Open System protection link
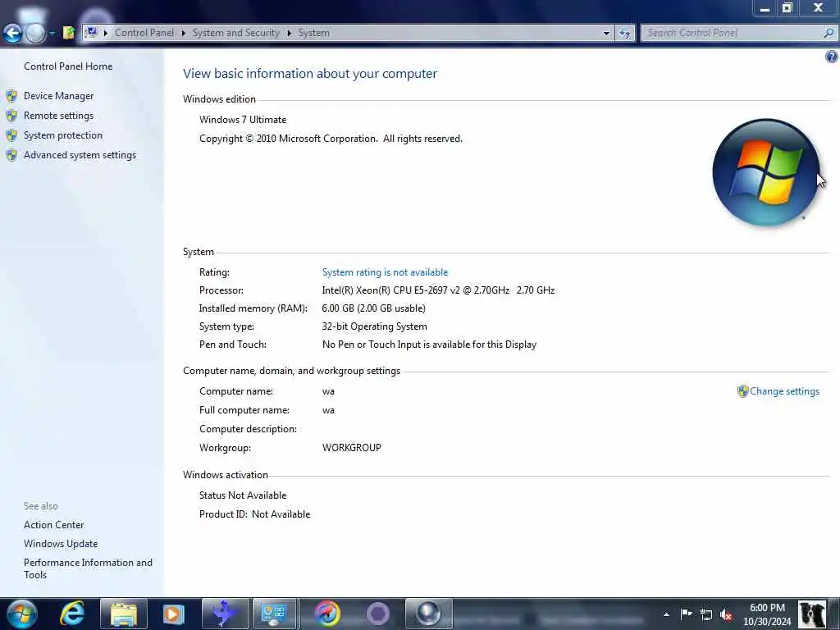The width and height of the screenshot is (840, 630). [x=62, y=135]
